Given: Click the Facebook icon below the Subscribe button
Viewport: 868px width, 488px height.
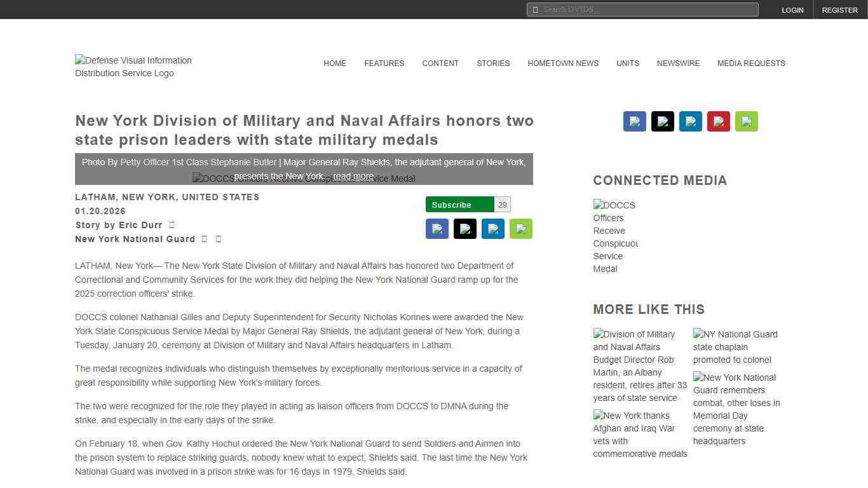Looking at the screenshot, I should coord(437,228).
